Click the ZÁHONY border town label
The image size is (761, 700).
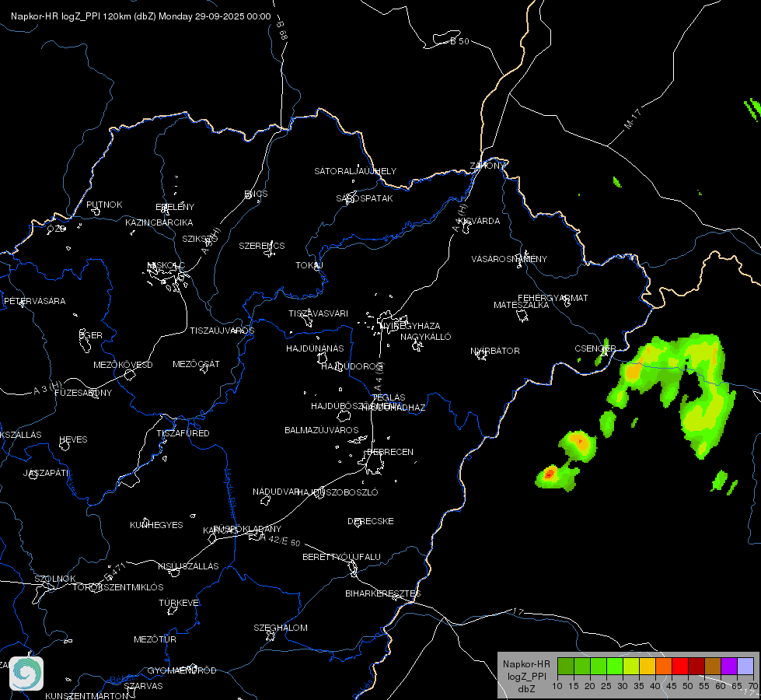(487, 166)
